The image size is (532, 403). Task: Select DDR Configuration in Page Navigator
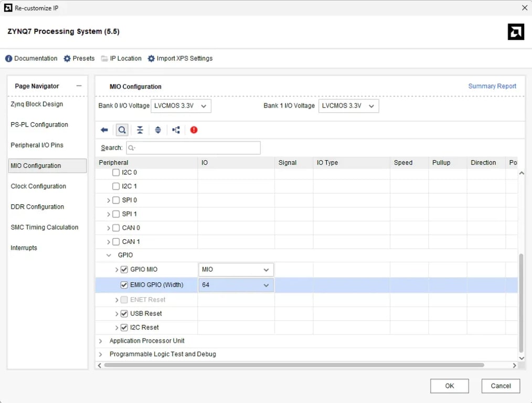(37, 207)
